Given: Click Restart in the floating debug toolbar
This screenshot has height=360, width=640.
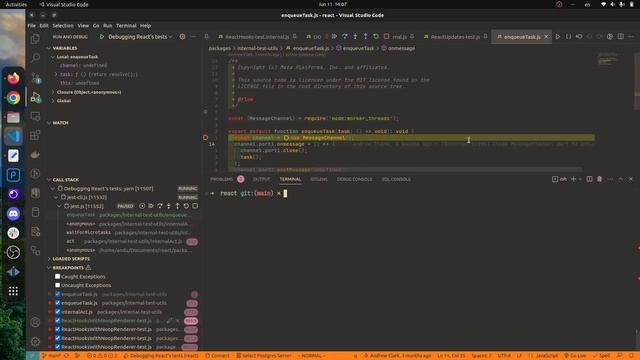Looking at the screenshot, I should point(376,36).
